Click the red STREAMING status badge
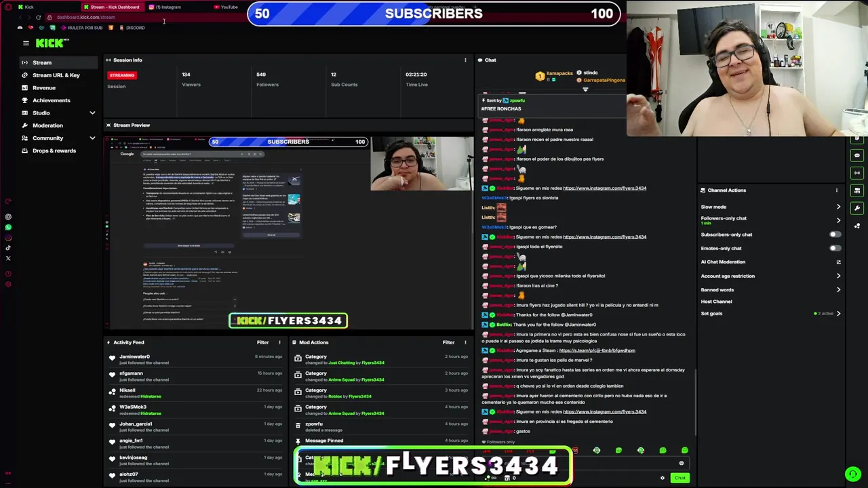868x488 pixels. click(122, 75)
